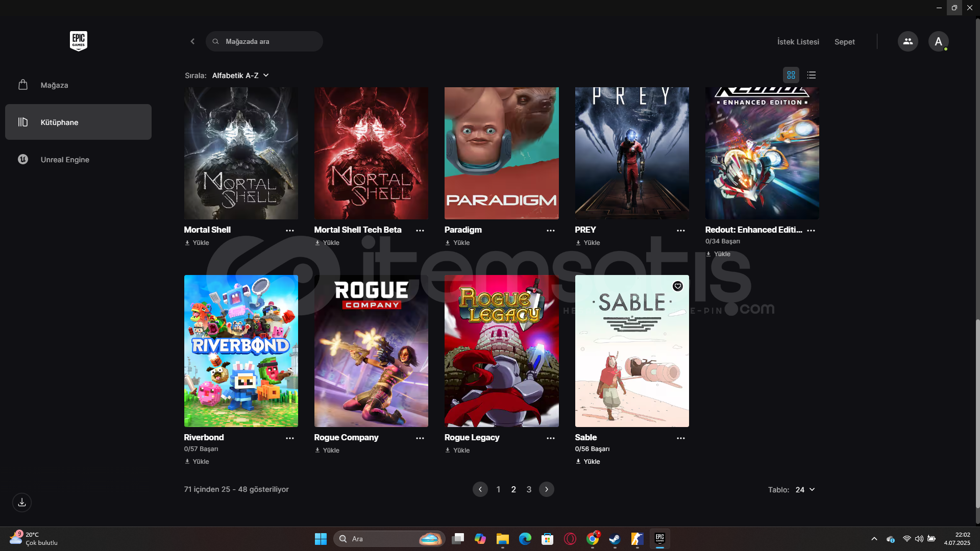Image resolution: width=980 pixels, height=551 pixels.
Task: Open the Mağaza store section
Action: pyautogui.click(x=78, y=85)
